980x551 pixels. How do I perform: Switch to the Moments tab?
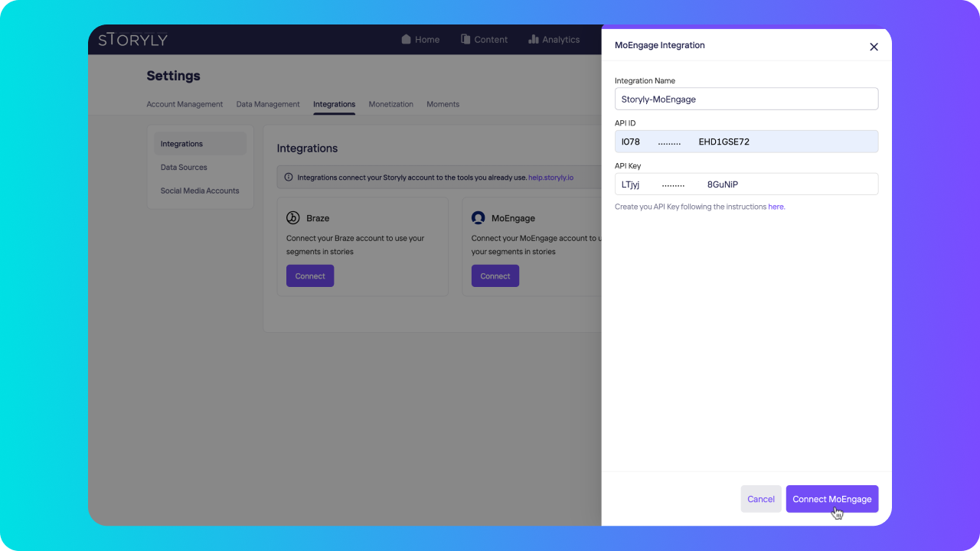coord(443,104)
